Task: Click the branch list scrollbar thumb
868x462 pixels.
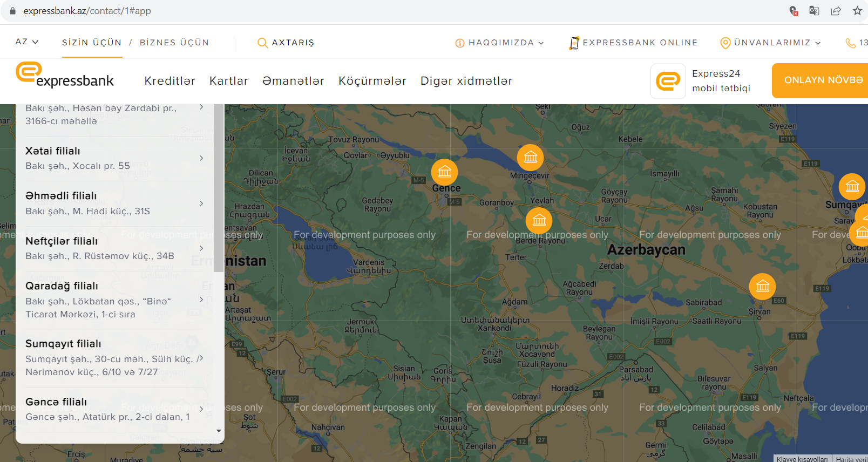Action: click(x=219, y=188)
